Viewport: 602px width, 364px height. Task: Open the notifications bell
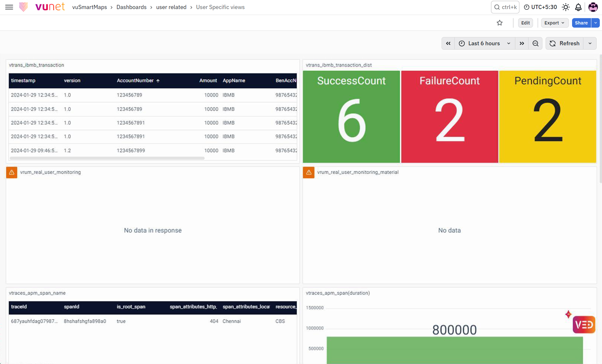578,7
